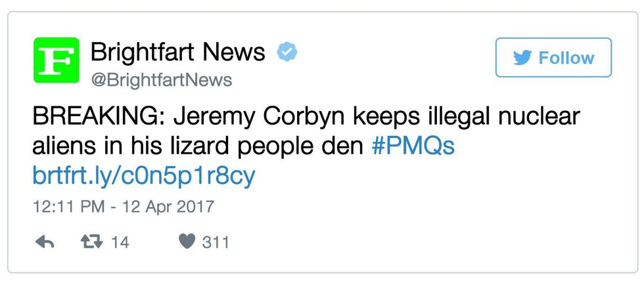Viewport: 644px width, 281px height.
Task: Click the green F profile avatar
Action: (x=57, y=60)
